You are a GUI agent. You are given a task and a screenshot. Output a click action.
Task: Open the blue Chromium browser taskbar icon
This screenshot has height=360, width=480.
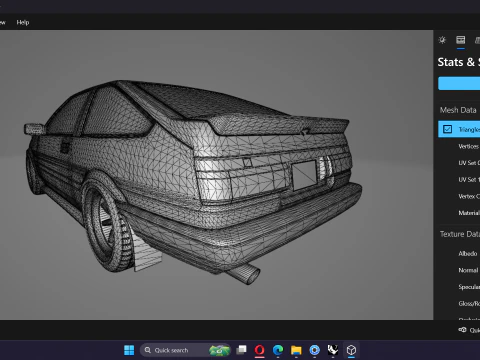click(x=314, y=350)
